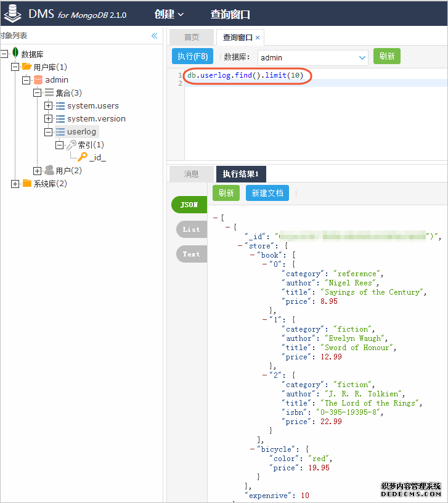Click the key icon next to _id_
Screen dimensions: 448x503
(82, 157)
